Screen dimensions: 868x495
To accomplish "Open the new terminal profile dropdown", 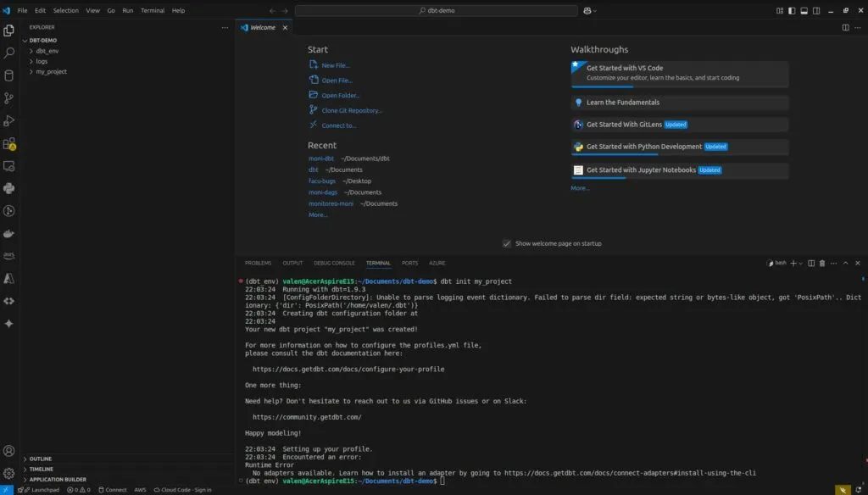I will click(x=800, y=264).
